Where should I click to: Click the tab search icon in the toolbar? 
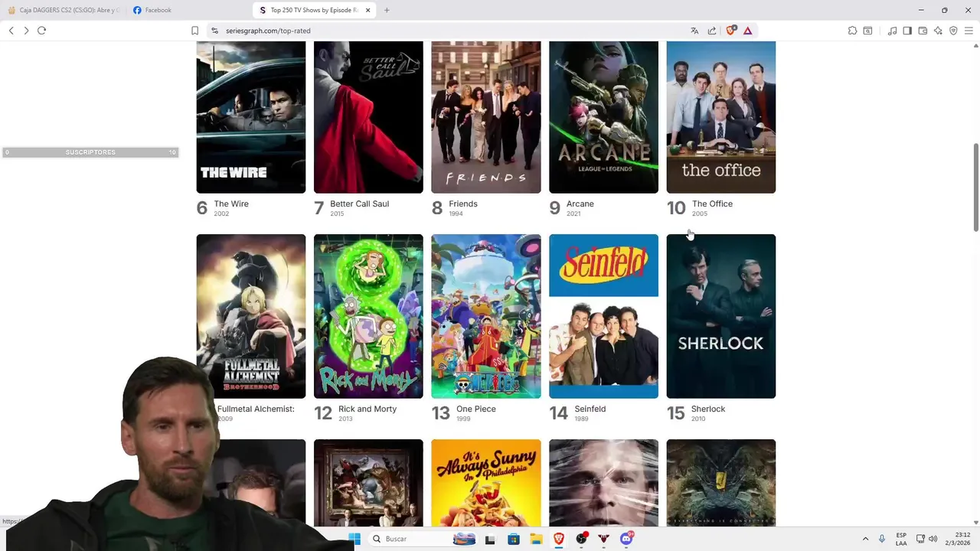pyautogui.click(x=867, y=31)
